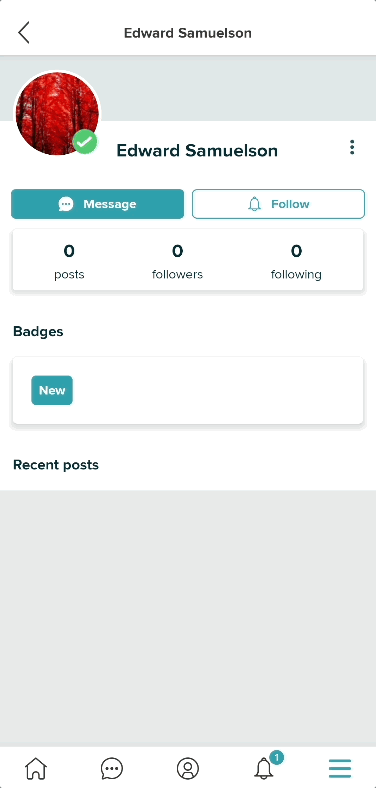This screenshot has width=376, height=788.
Task: Open the three-dot options menu
Action: click(x=352, y=147)
